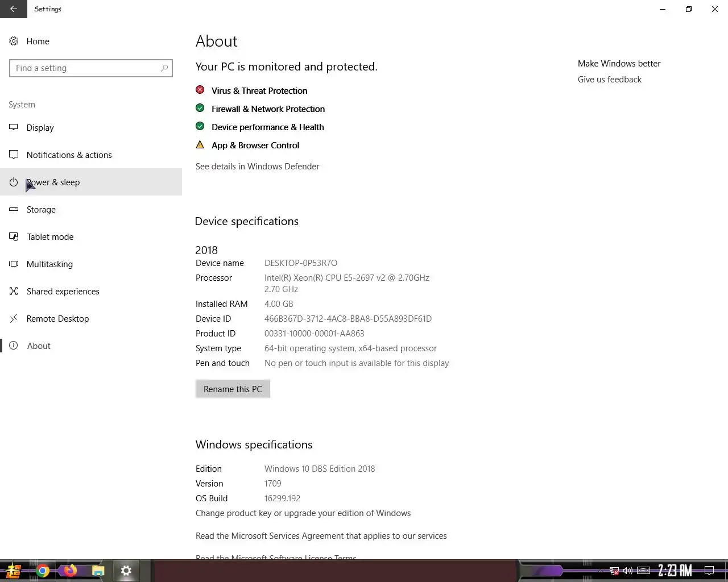Open the Microsoft Services Agreement link
The image size is (728, 582).
tap(321, 536)
